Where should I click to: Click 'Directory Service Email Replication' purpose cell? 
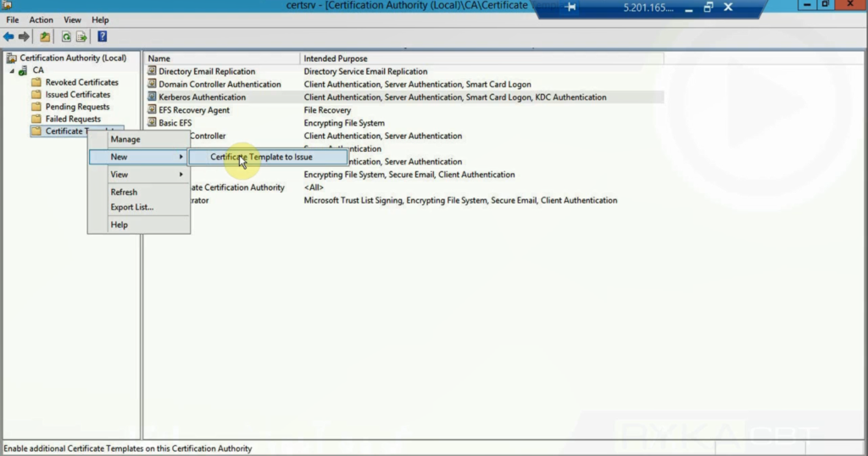365,71
